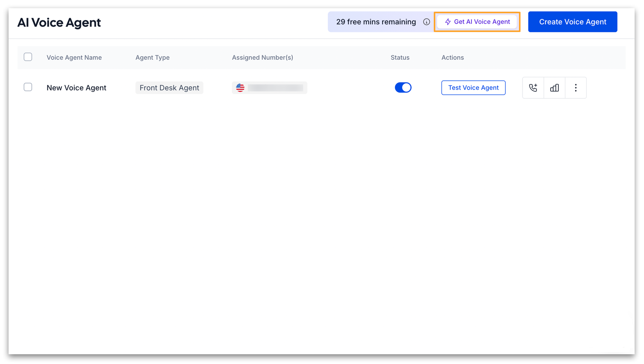
Task: Click Test Voice Agent button
Action: tap(473, 87)
